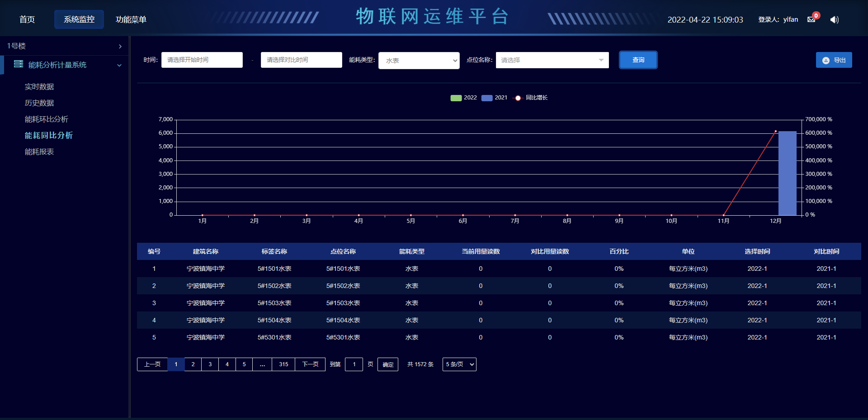Go to page 4

point(227,364)
